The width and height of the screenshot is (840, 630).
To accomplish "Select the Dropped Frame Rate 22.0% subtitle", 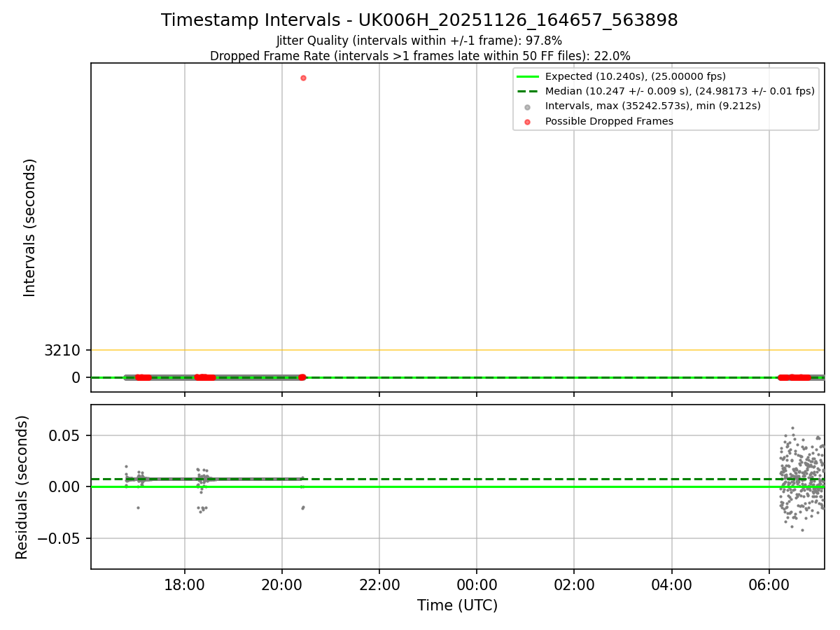I will (x=420, y=56).
